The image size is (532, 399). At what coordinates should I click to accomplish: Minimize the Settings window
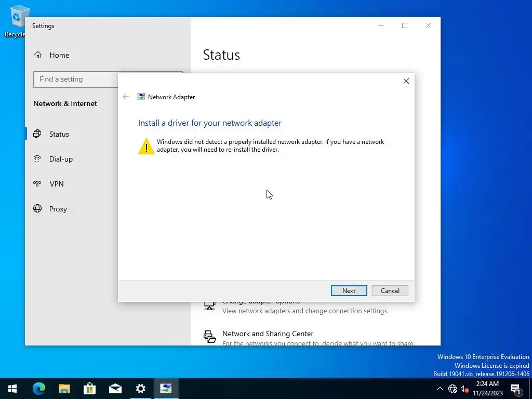381,26
